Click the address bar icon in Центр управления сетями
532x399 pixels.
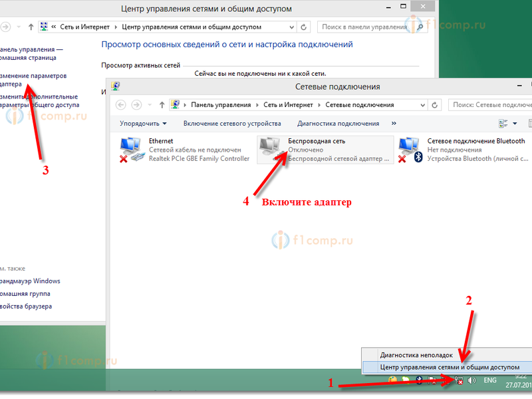coord(44,27)
